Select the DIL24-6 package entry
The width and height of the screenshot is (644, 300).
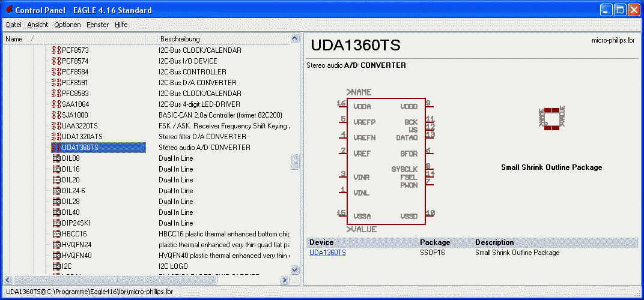[73, 191]
